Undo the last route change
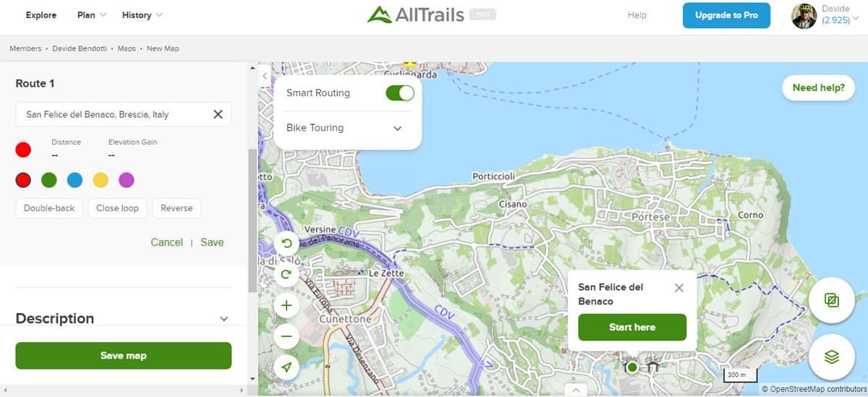This screenshot has width=868, height=397. [x=286, y=244]
